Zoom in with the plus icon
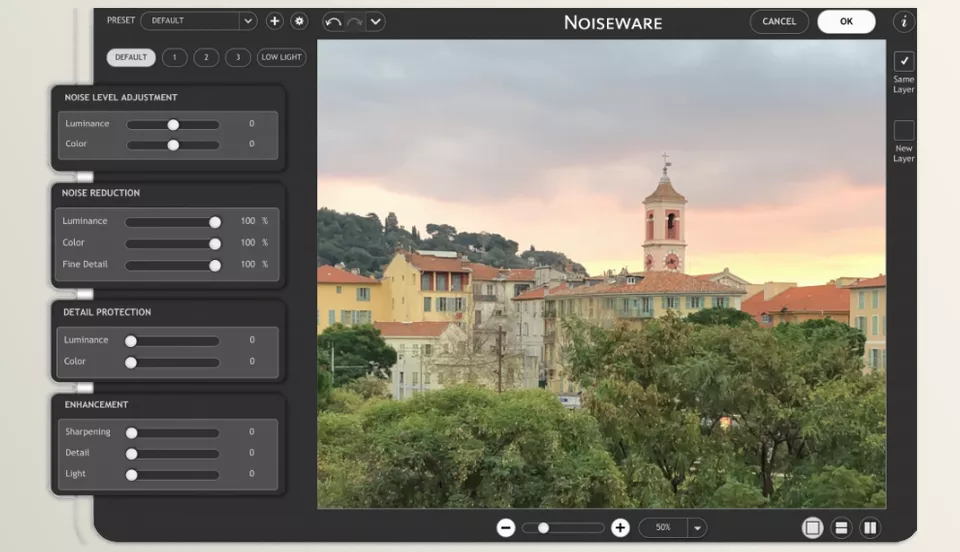The image size is (960, 552). point(620,528)
